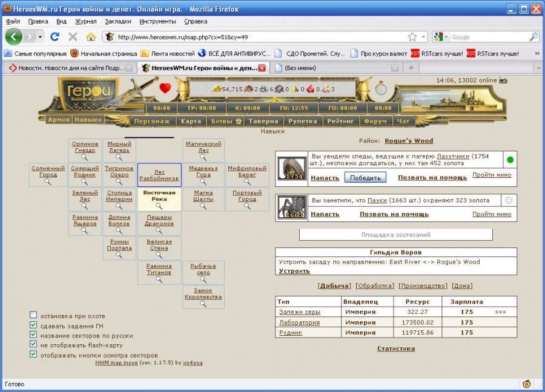545x392 pixels.
Task: Switch to the 'Новости дня' browser tab
Action: point(67,68)
